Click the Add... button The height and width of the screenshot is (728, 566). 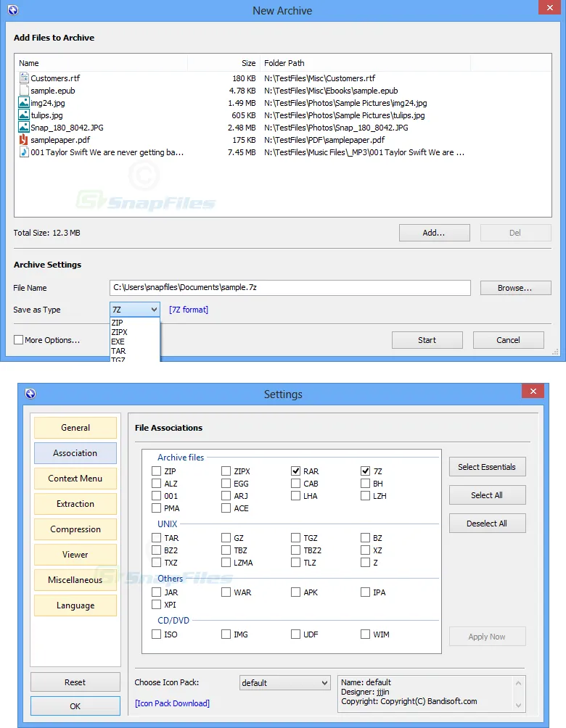434,233
